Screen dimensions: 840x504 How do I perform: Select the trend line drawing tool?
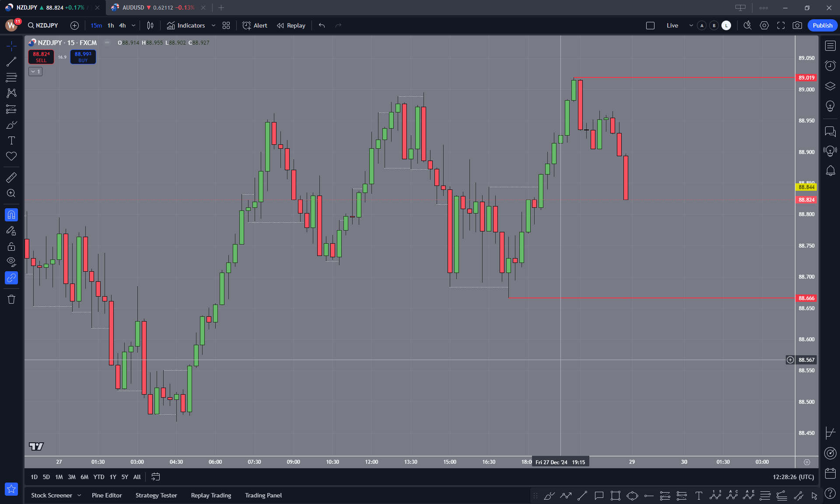pyautogui.click(x=11, y=62)
